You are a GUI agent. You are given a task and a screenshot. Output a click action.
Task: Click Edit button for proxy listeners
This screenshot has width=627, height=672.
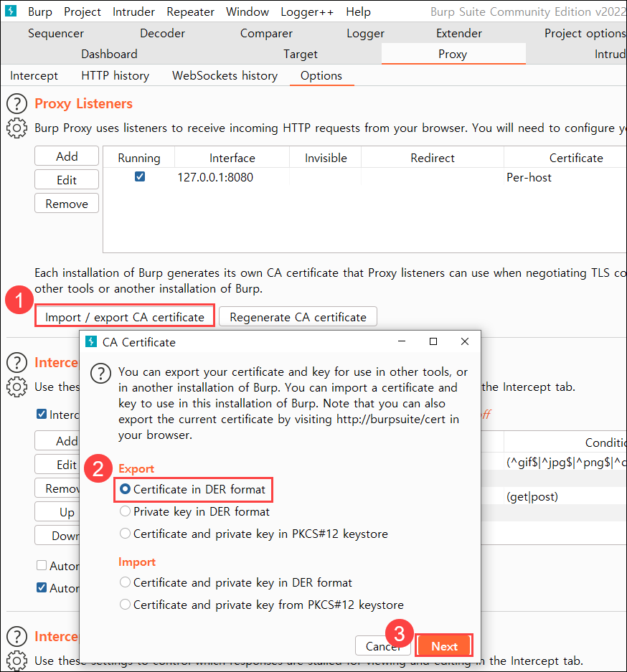point(67,179)
